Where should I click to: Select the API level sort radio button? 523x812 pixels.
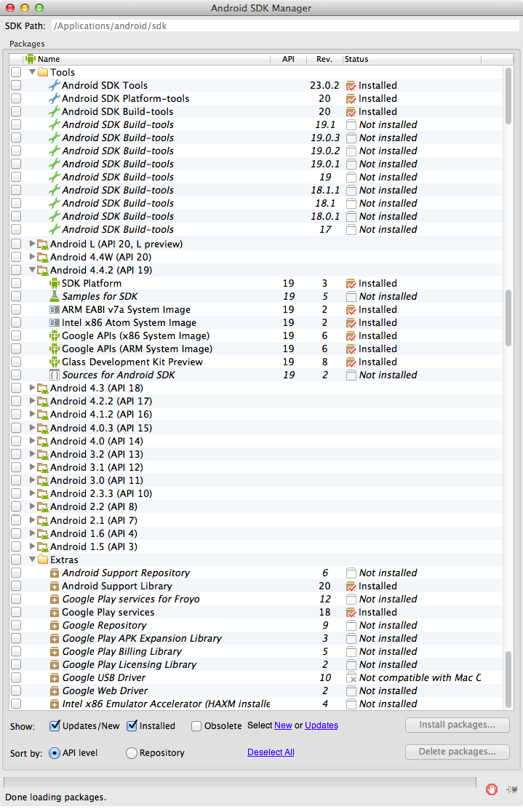pyautogui.click(x=55, y=753)
